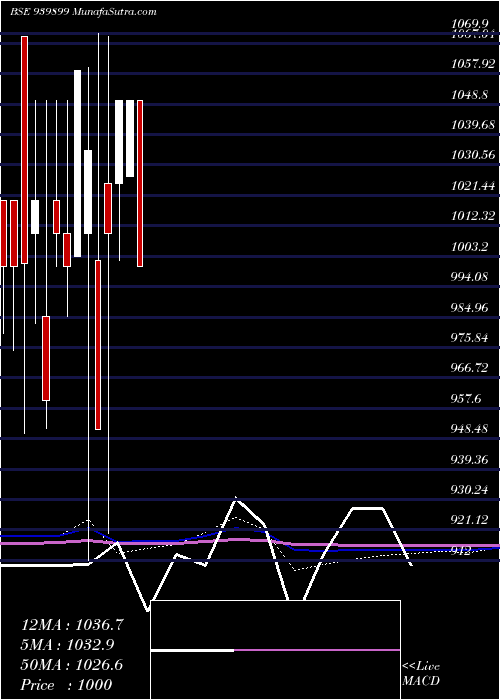The height and width of the screenshot is (700, 500).
Task: Select the 1030.56 price axis label
Action: click(473, 155)
